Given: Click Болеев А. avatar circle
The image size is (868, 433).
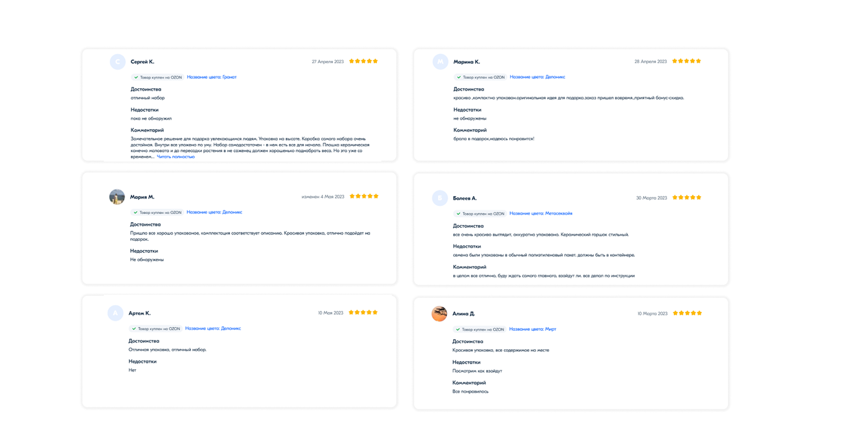Looking at the screenshot, I should pyautogui.click(x=440, y=198).
